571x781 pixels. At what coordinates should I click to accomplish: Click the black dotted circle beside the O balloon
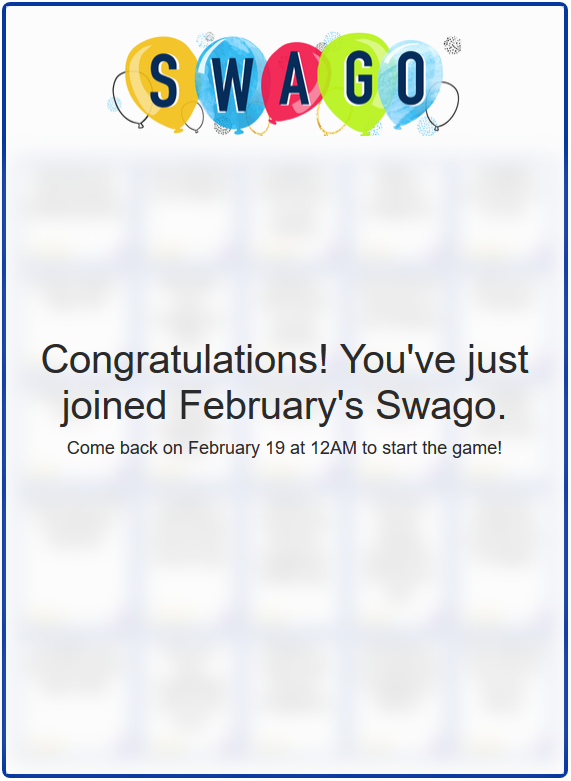tap(452, 45)
